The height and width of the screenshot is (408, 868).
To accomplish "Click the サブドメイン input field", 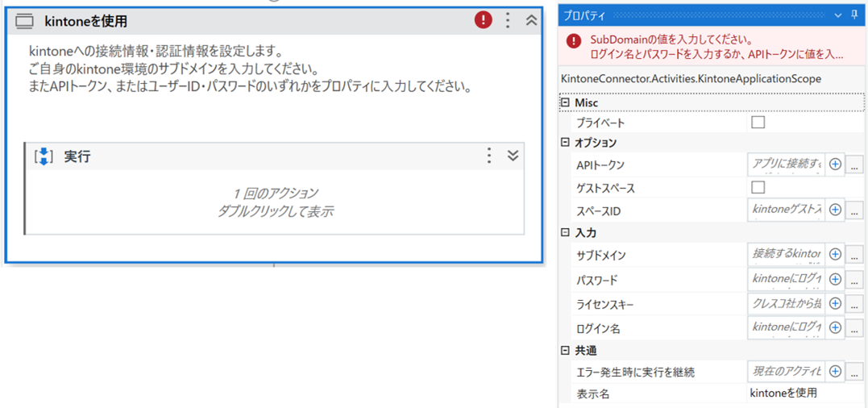I will coord(786,255).
